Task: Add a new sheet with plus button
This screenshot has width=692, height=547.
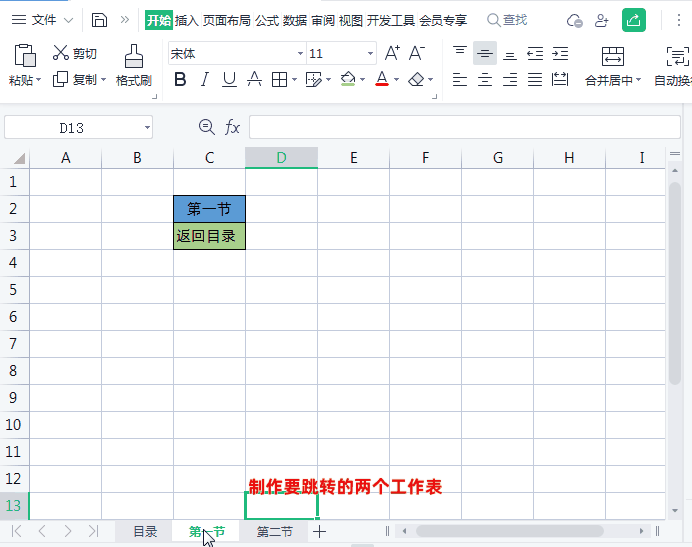Action: click(320, 532)
